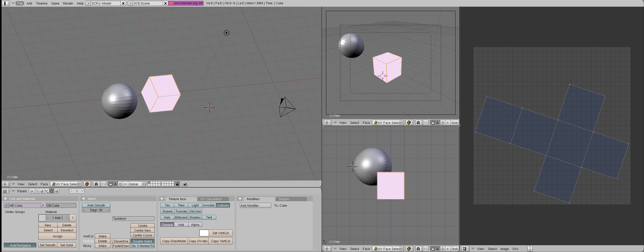Toggle the Twoside face option

click(181, 211)
